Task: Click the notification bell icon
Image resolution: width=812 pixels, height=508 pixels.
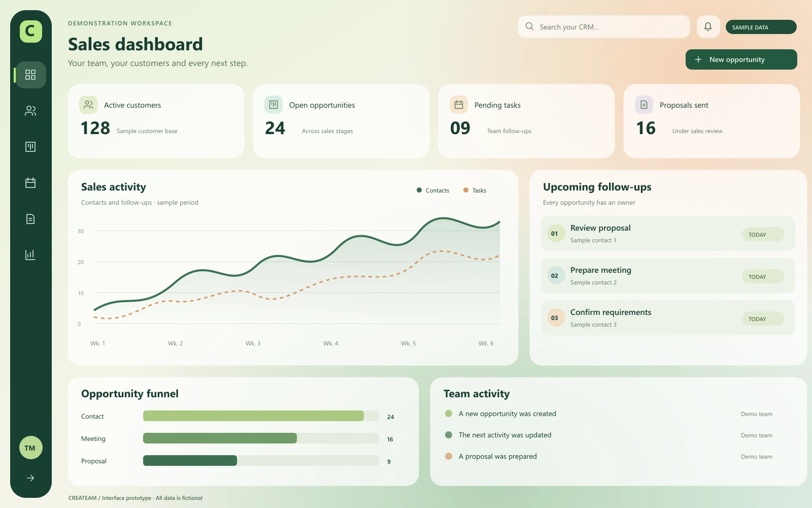Action: click(x=708, y=27)
